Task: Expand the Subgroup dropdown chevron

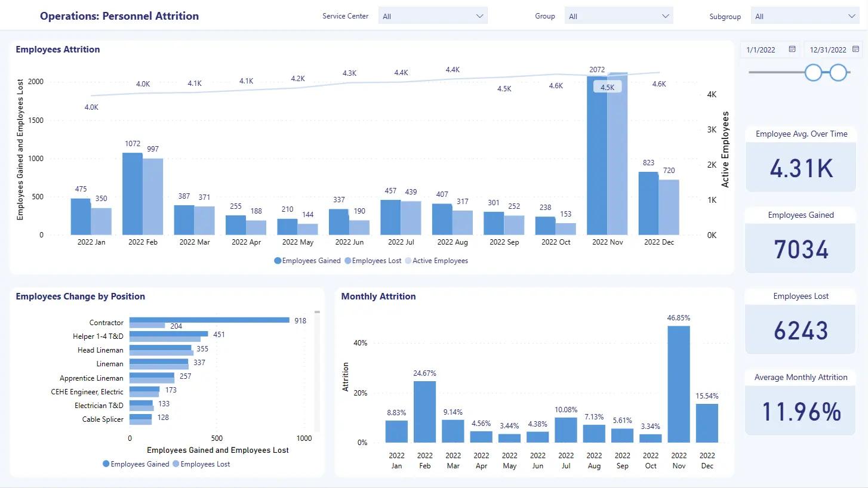Action: [x=852, y=16]
